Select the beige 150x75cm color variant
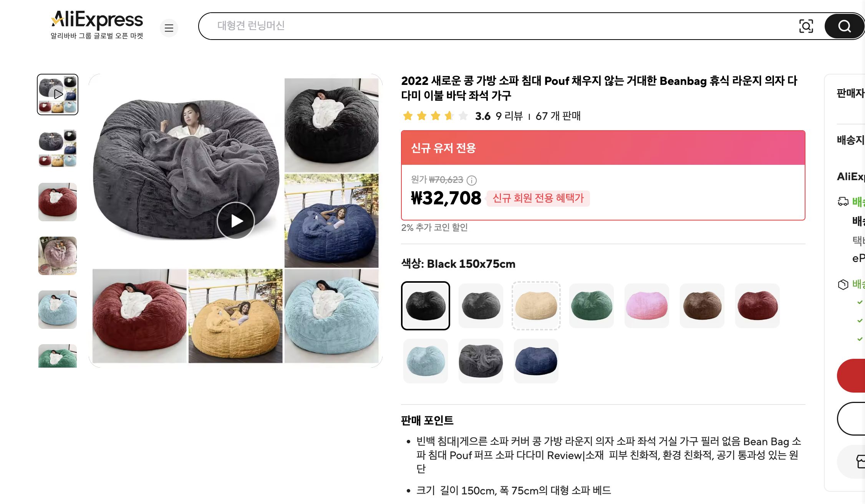The height and width of the screenshot is (504, 865). pos(536,306)
